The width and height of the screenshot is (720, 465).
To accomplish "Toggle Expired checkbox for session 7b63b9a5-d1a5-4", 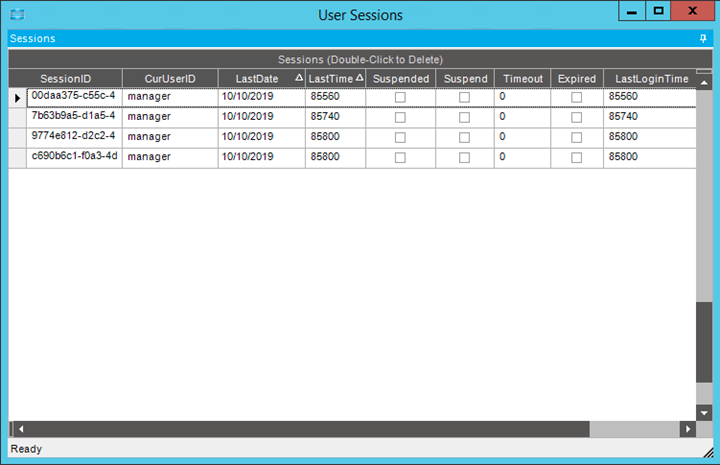I will tap(576, 118).
